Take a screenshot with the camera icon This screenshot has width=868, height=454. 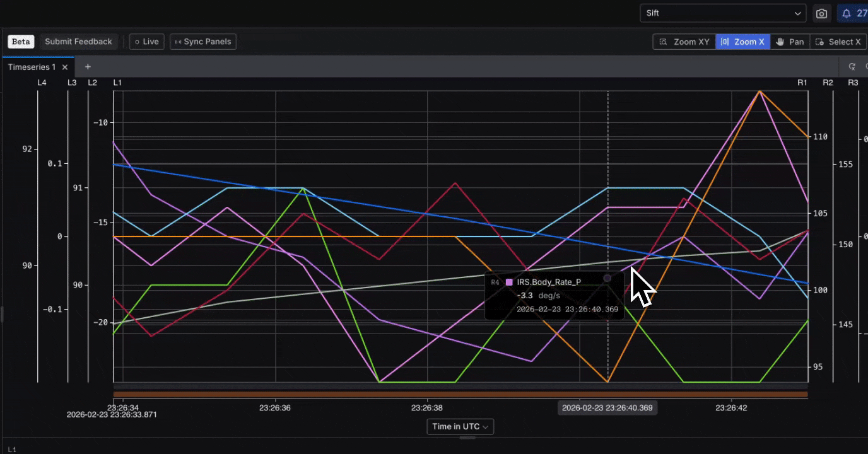click(x=821, y=13)
